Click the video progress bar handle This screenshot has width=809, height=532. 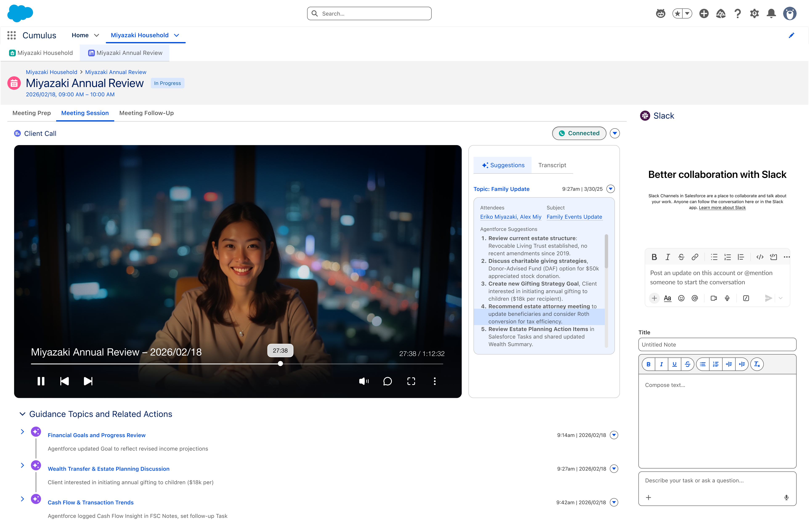pos(280,364)
